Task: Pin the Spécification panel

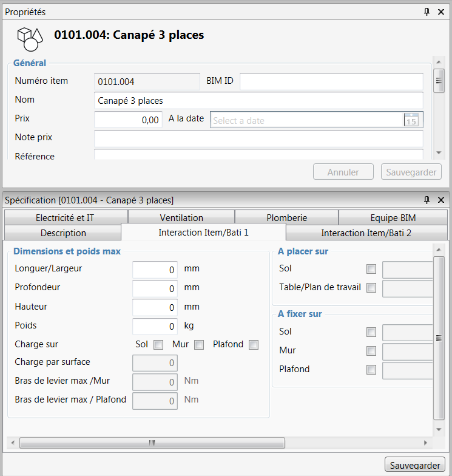Action: coord(427,200)
